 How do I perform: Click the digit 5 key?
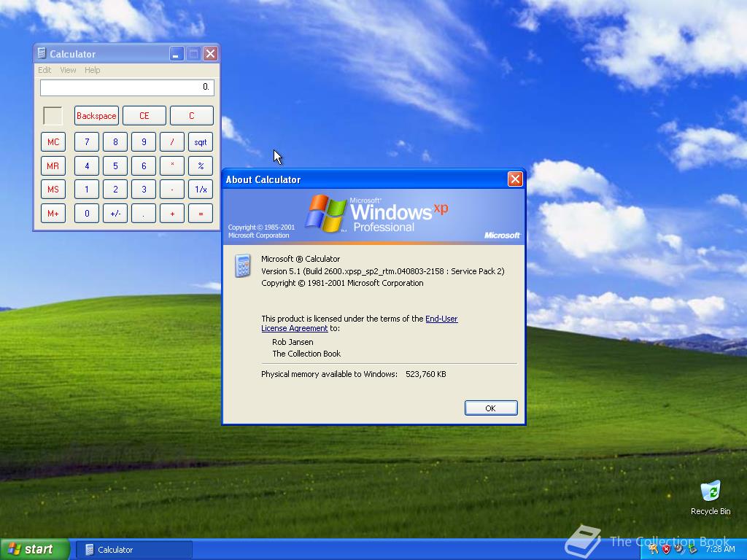tap(115, 166)
